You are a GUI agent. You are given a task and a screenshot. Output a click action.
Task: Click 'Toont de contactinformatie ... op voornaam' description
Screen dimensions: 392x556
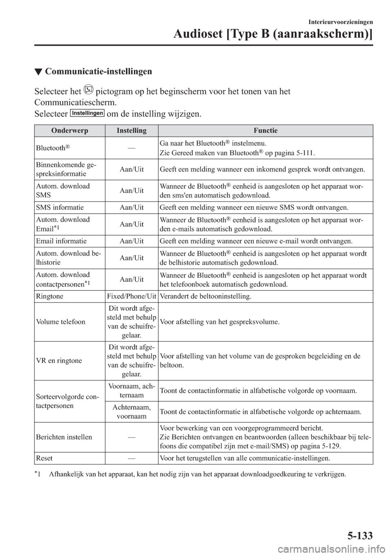point(258,391)
